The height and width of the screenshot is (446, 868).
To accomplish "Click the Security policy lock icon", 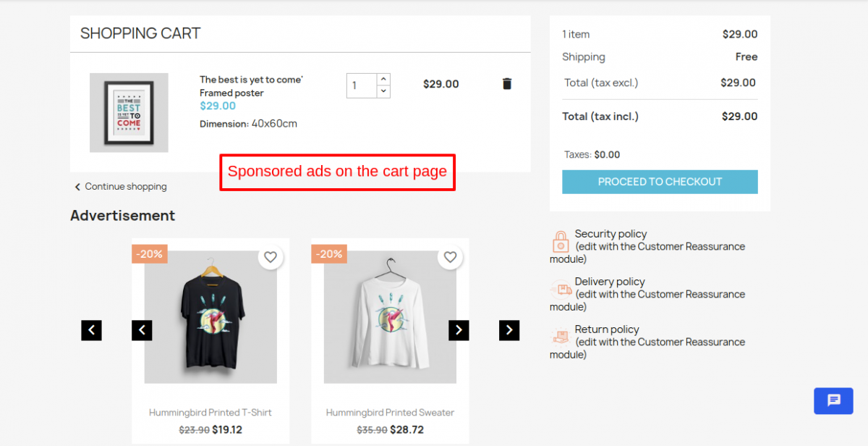I will 561,241.
